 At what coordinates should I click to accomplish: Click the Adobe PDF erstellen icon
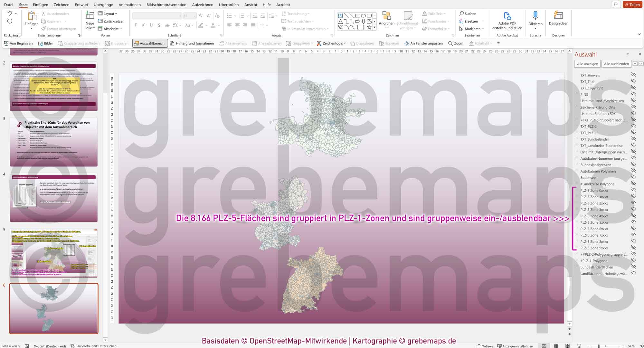[507, 16]
